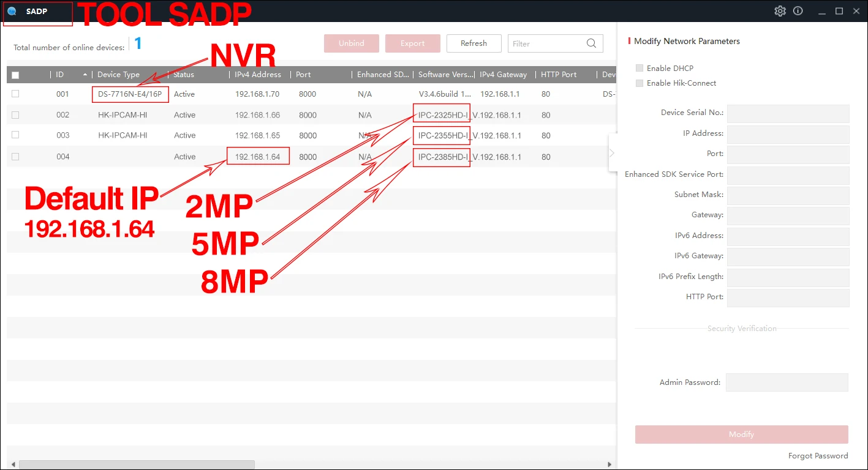Sort by the Device Type column header
The width and height of the screenshot is (868, 470).
point(119,75)
